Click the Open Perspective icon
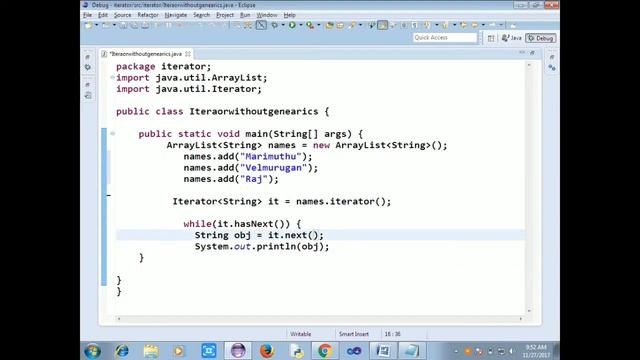Image resolution: width=640 pixels, height=360 pixels. click(491, 38)
